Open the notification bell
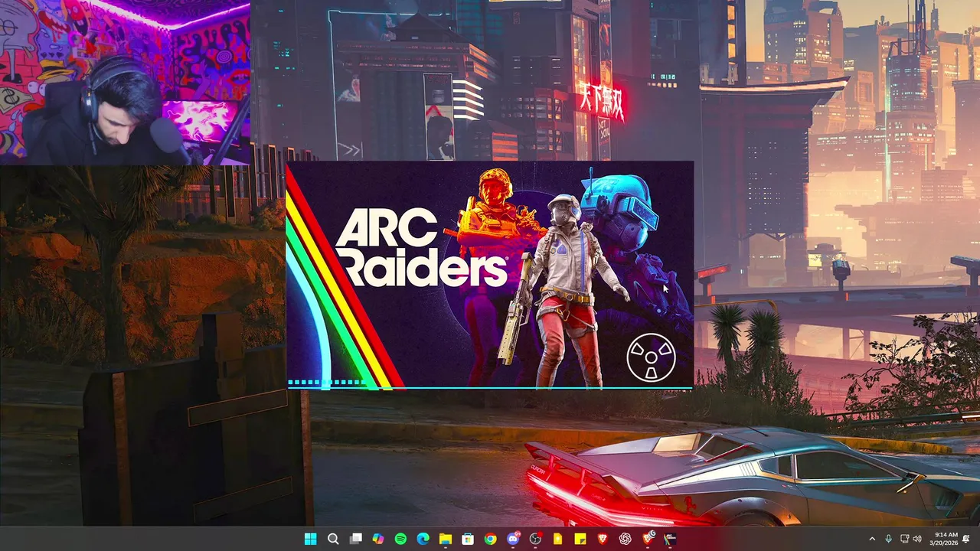Viewport: 980px width, 551px height. point(966,539)
